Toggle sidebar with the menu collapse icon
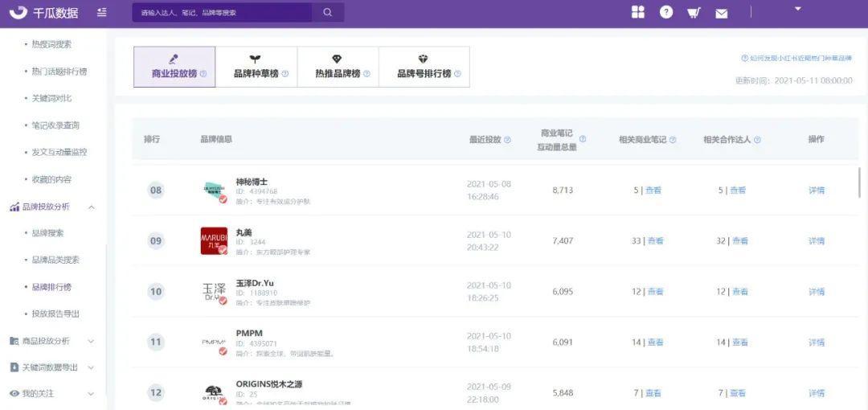 click(x=101, y=13)
